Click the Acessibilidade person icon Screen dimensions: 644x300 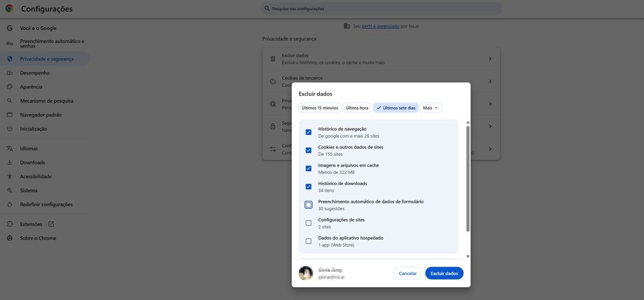pos(9,176)
